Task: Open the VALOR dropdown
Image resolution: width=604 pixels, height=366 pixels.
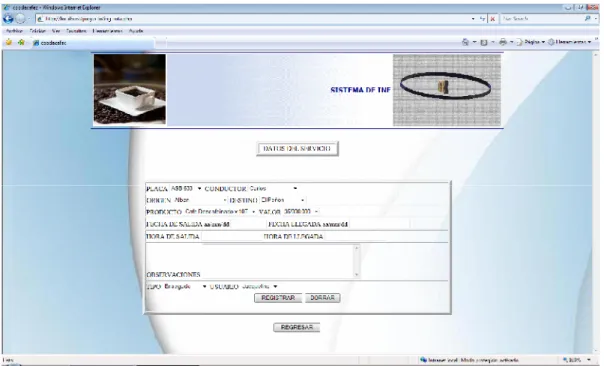Action: 301,212
